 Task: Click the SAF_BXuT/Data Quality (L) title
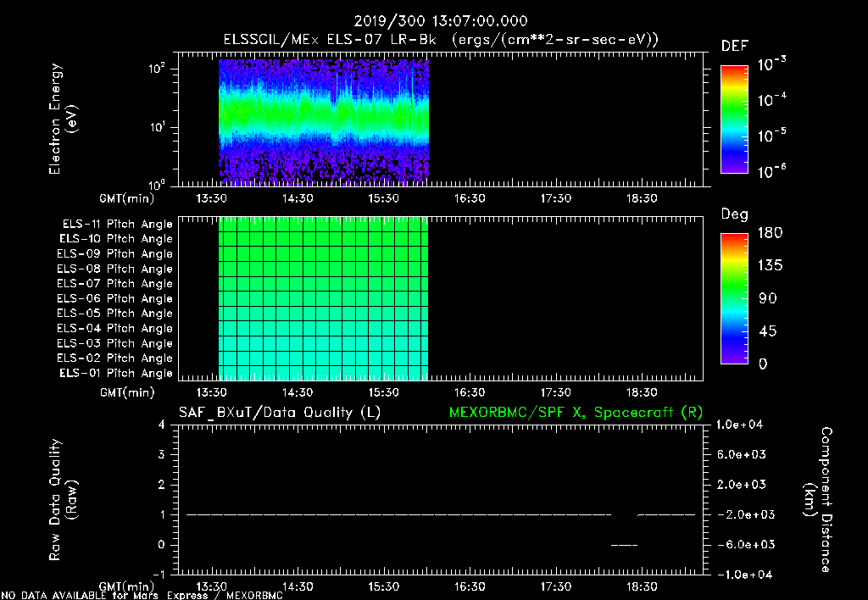coord(280,413)
